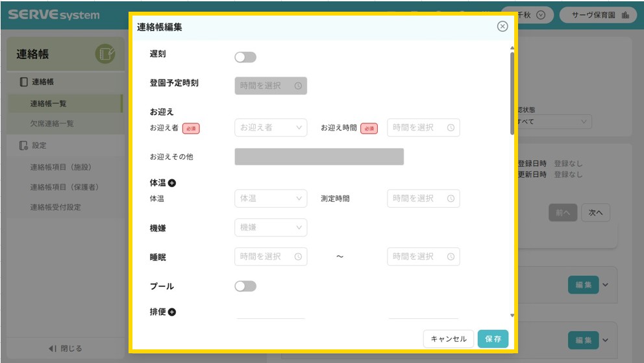Click clock icon in 睡眠 start time field
Screen dimensions: 644x363
[298, 257]
